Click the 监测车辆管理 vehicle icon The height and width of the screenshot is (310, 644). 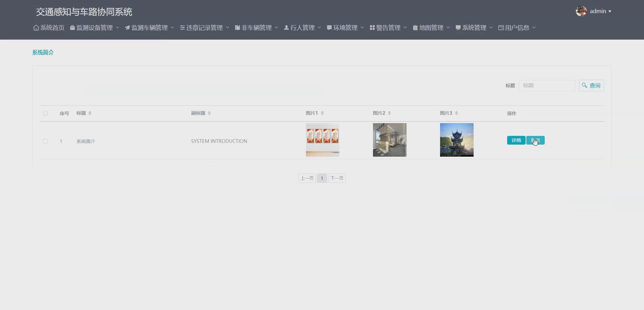pos(127,28)
